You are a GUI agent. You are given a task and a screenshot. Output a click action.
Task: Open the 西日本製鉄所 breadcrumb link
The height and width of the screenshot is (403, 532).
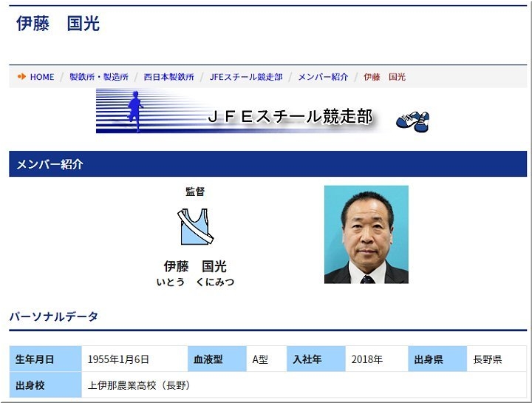pos(169,77)
